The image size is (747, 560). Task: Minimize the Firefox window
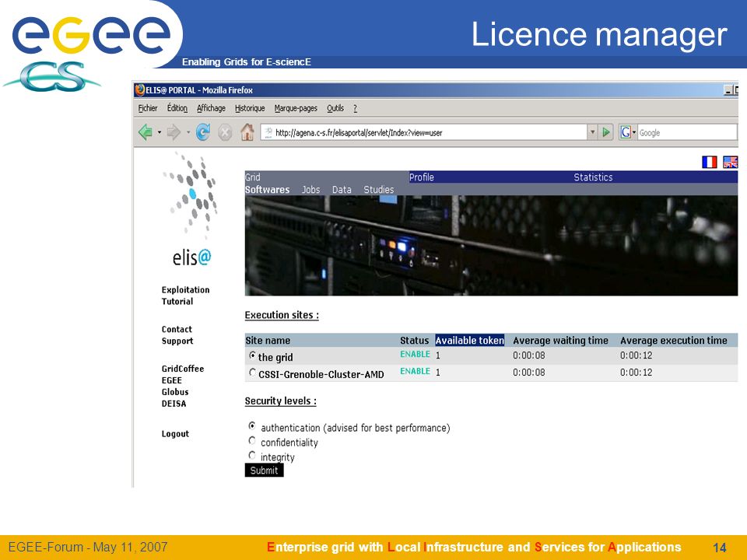click(728, 90)
